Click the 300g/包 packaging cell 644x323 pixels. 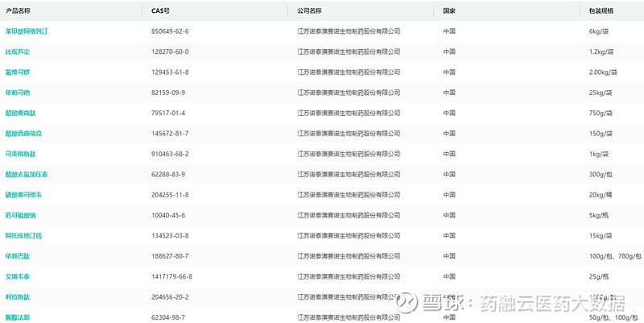pos(601,174)
